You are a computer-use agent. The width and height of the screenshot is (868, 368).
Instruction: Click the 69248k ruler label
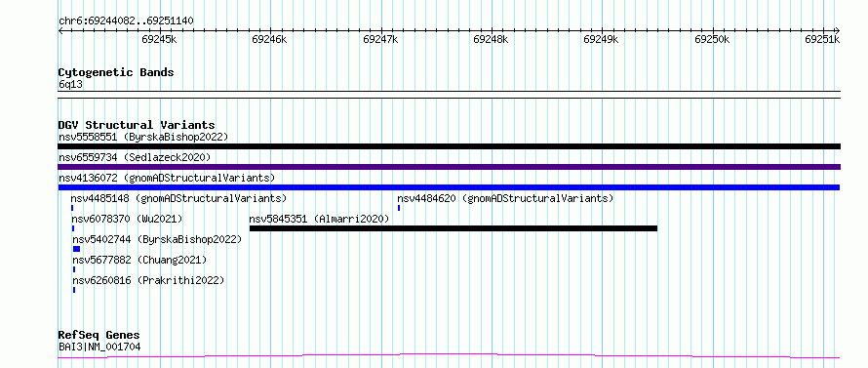(x=491, y=39)
